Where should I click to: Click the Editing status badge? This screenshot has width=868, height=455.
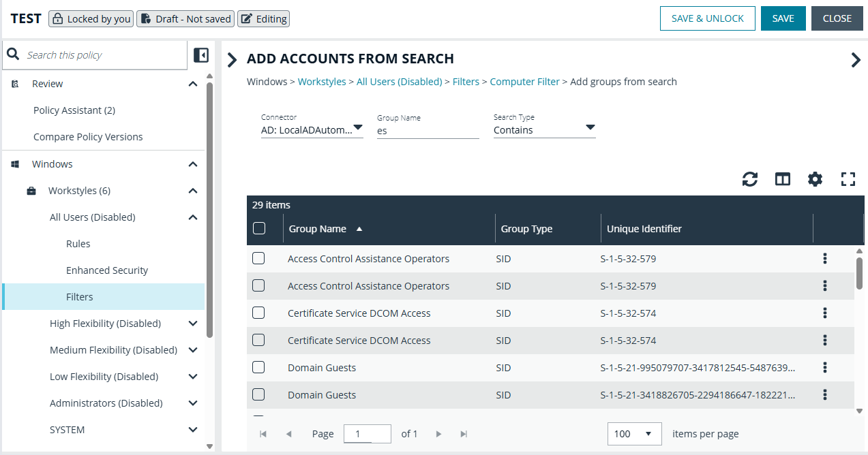(x=263, y=19)
